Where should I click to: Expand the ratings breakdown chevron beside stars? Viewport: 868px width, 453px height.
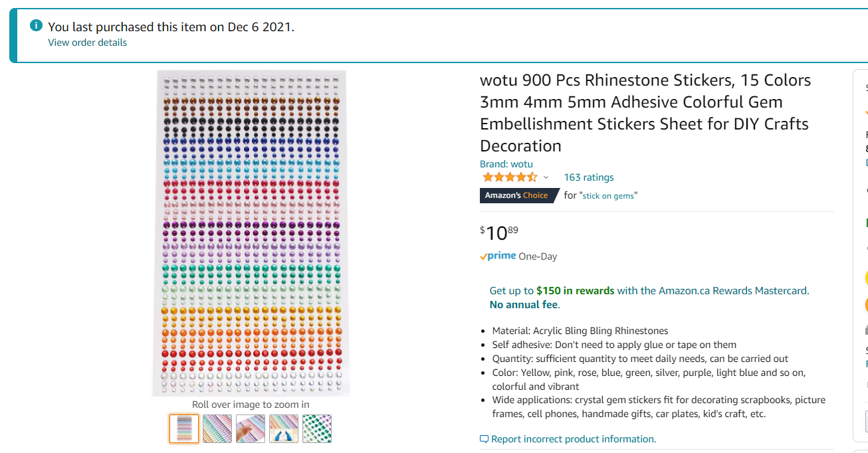[546, 177]
